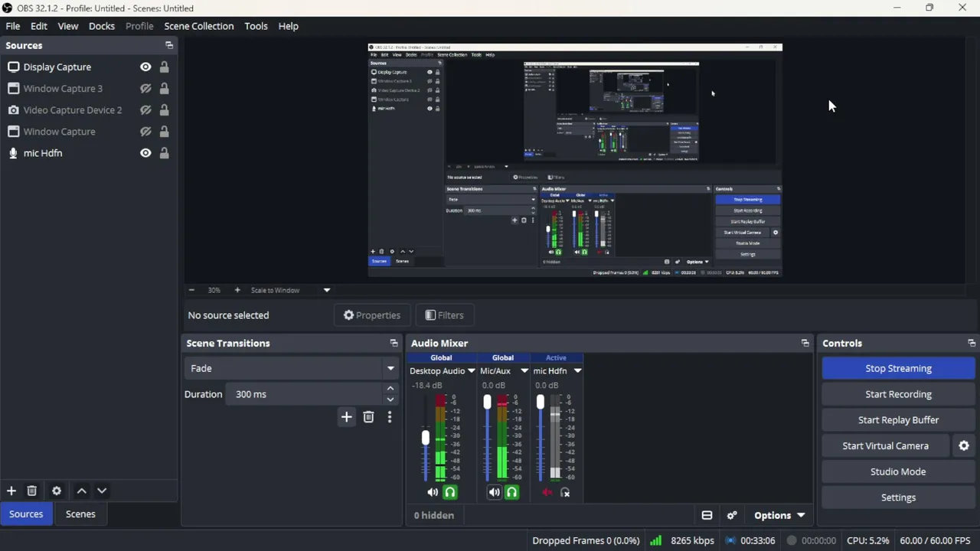Select the Window Capture source row
Viewport: 980px width, 551px height.
click(x=89, y=132)
